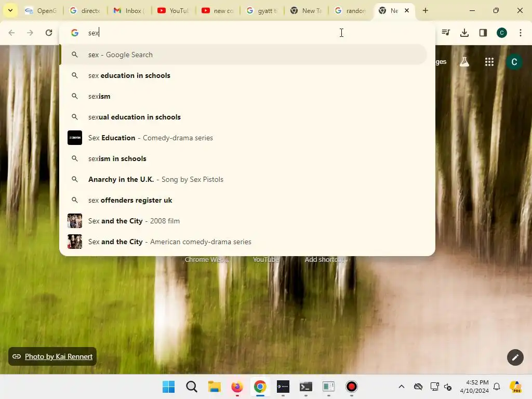The height and width of the screenshot is (399, 532).
Task: Open Search Labs flask icon
Action: pos(464,62)
